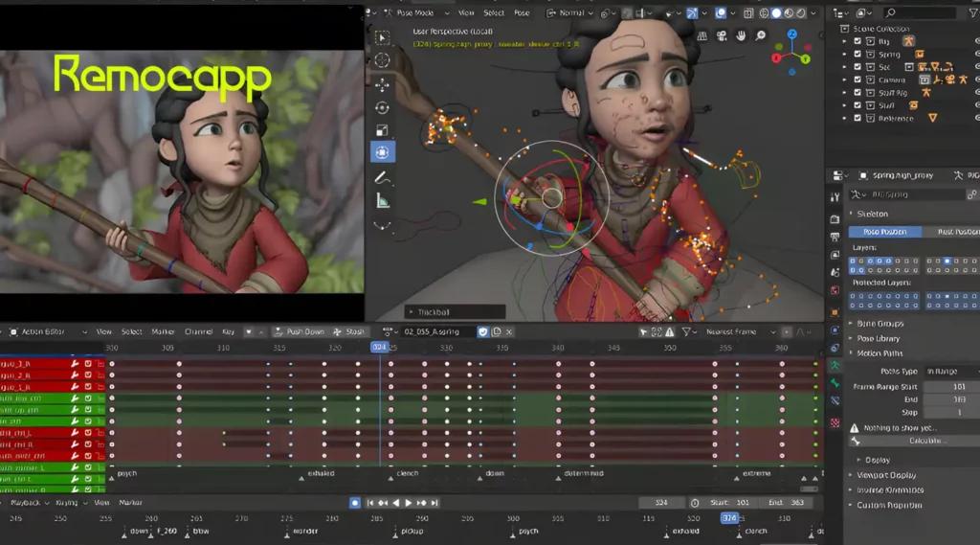Open the Output properties tab icon
Viewport: 980px width, 545px height.
tap(835, 238)
